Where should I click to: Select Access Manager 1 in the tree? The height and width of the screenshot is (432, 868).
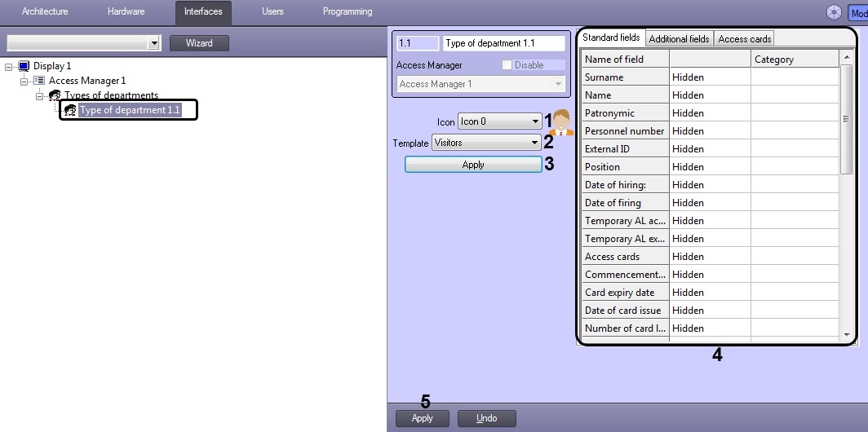pyautogui.click(x=87, y=81)
